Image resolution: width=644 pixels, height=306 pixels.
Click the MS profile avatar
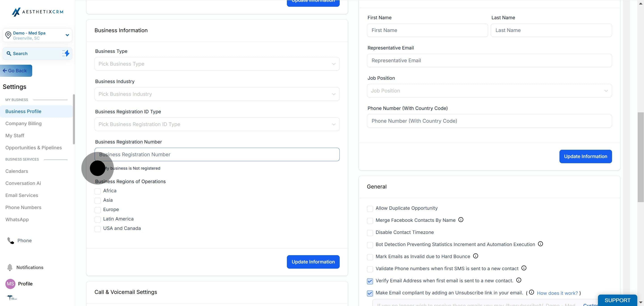(10, 284)
